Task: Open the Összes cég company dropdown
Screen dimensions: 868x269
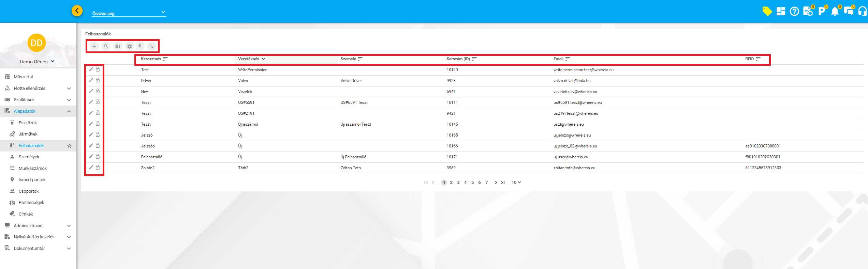Action: tap(129, 13)
